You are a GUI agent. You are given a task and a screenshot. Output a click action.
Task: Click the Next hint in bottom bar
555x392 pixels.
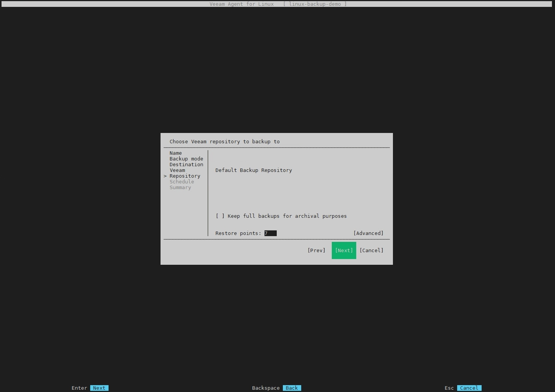(99, 388)
